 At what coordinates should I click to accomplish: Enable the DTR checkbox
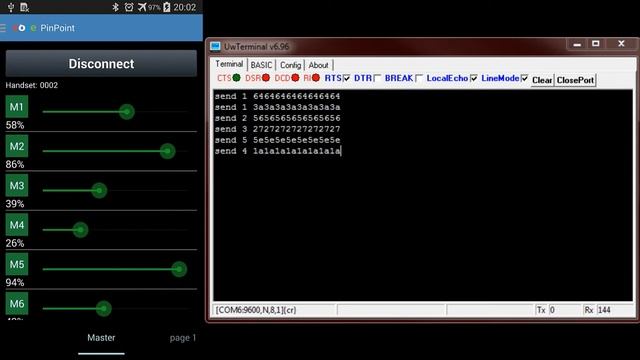[377, 78]
